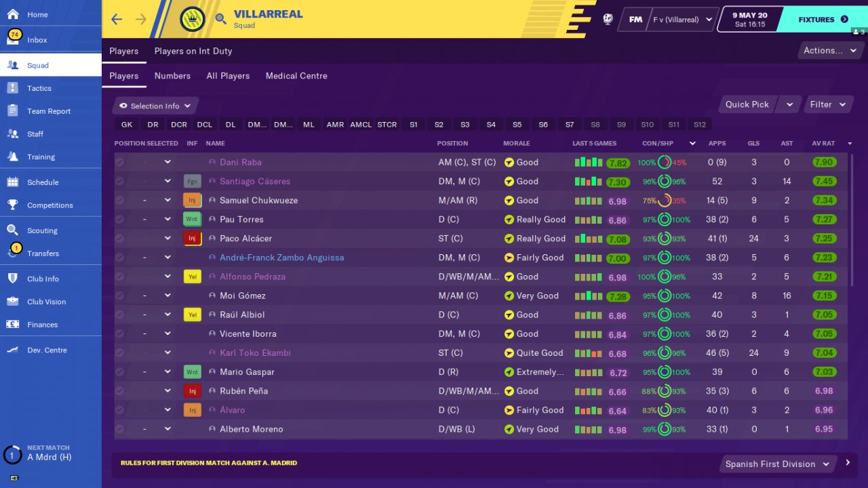The width and height of the screenshot is (868, 488).
Task: Toggle selection circle for Vicente Iborra
Action: tap(120, 333)
